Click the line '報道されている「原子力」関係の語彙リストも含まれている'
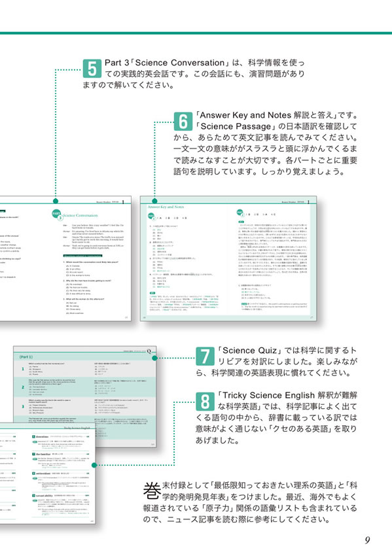Viewport: 392px width, 556px height. 250,508
